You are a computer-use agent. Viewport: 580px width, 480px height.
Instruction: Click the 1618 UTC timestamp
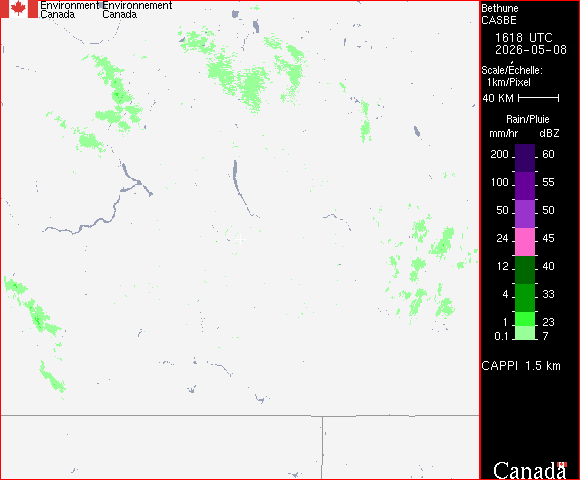[524, 38]
